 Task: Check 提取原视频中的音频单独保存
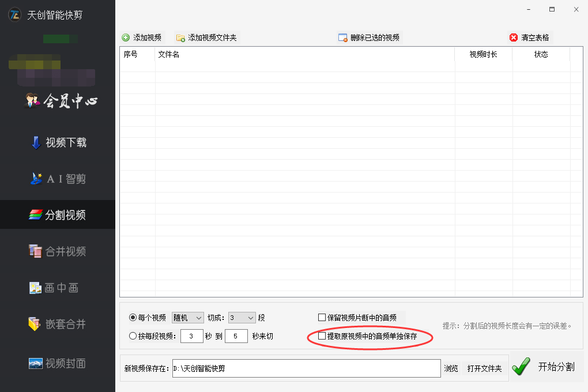click(321, 337)
